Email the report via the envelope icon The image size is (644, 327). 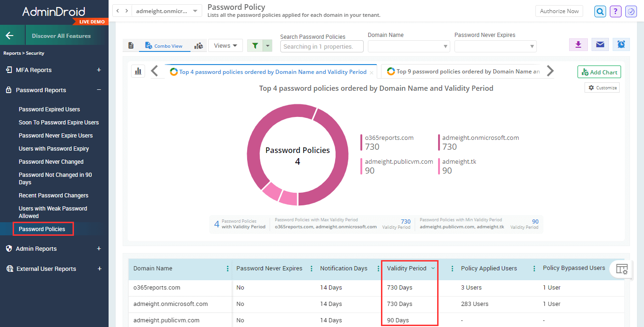point(600,44)
